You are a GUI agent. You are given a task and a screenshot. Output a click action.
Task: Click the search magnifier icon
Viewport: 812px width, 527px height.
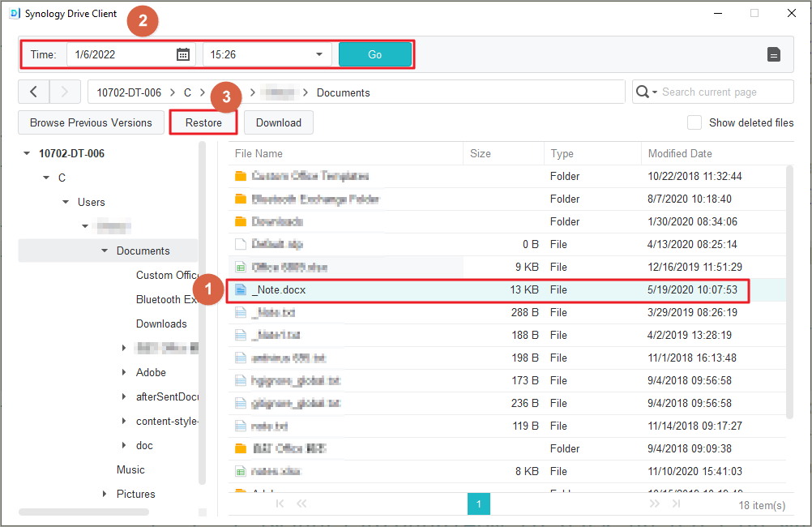pos(643,92)
